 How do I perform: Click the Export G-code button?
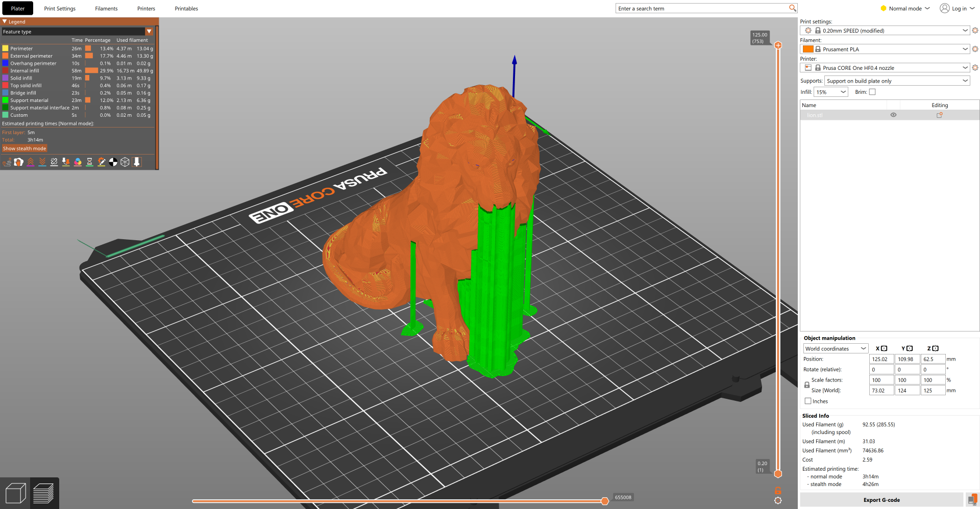point(881,500)
